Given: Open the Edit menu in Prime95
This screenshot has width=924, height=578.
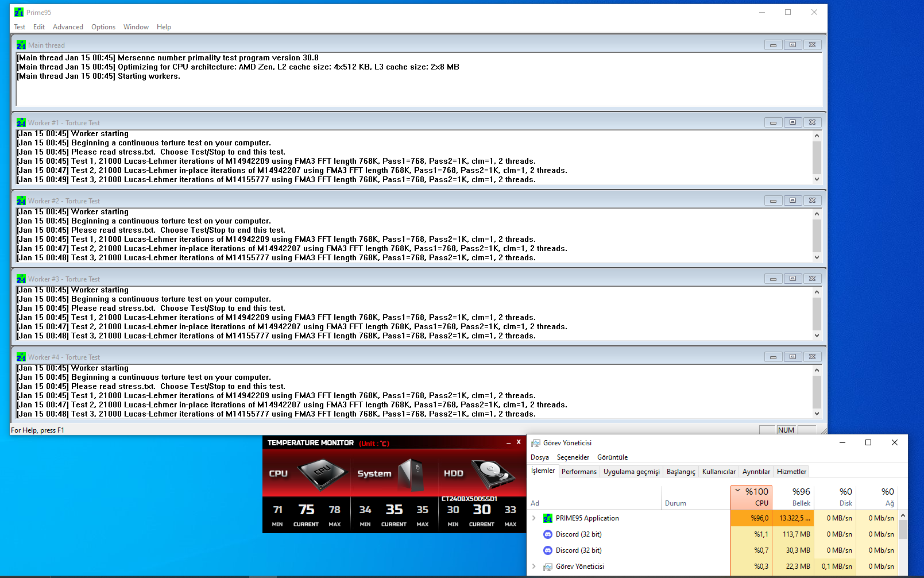Looking at the screenshot, I should [39, 27].
